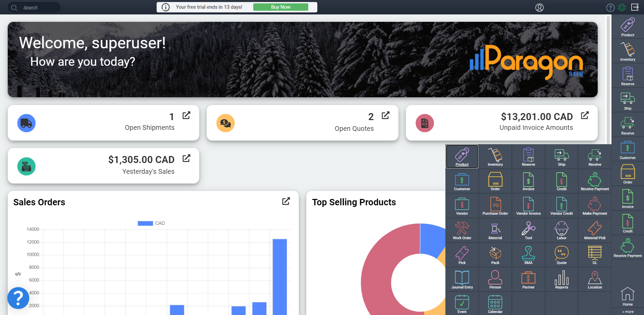Click the blue floating help bubble
The height and width of the screenshot is (315, 644).
point(18,298)
